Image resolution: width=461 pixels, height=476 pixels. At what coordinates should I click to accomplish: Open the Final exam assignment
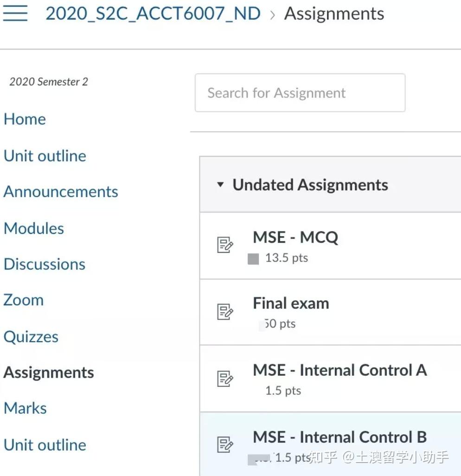pyautogui.click(x=291, y=303)
